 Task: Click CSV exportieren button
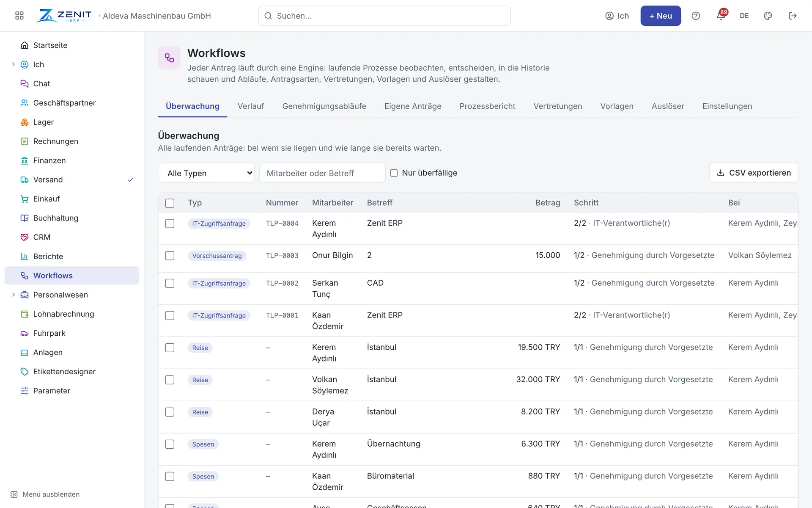pyautogui.click(x=754, y=173)
